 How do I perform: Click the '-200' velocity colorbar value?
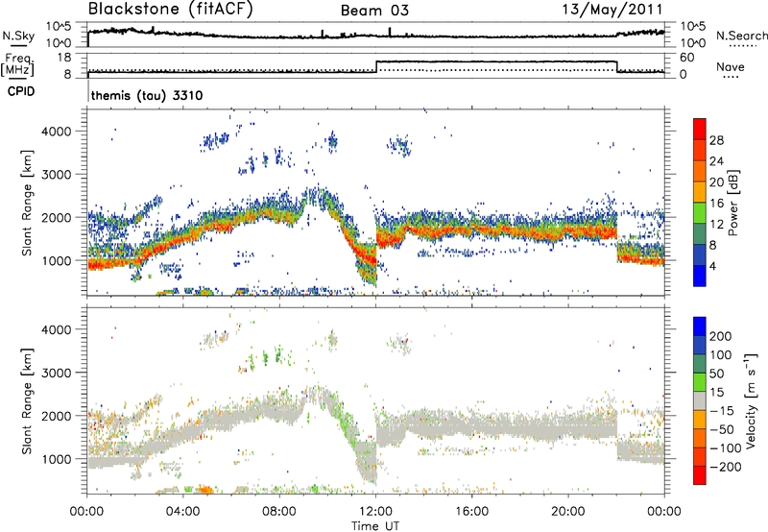click(726, 467)
